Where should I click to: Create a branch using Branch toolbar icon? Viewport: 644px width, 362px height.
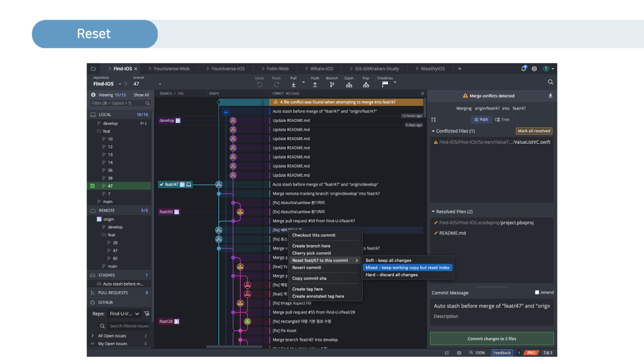coord(332,84)
